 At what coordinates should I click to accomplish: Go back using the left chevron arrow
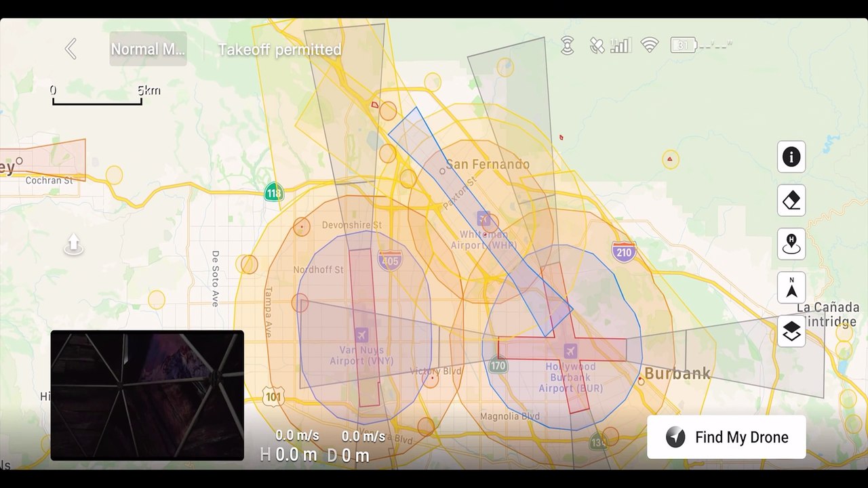click(71, 49)
